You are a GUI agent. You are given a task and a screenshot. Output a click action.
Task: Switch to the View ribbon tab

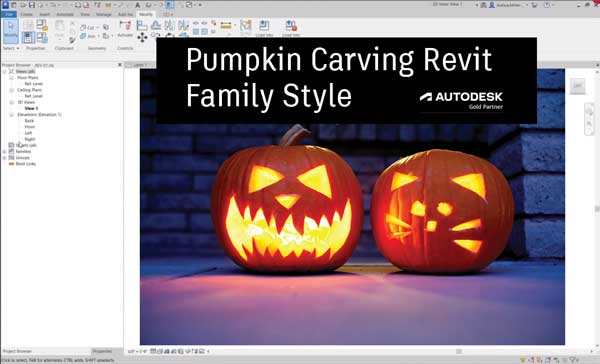coord(85,14)
